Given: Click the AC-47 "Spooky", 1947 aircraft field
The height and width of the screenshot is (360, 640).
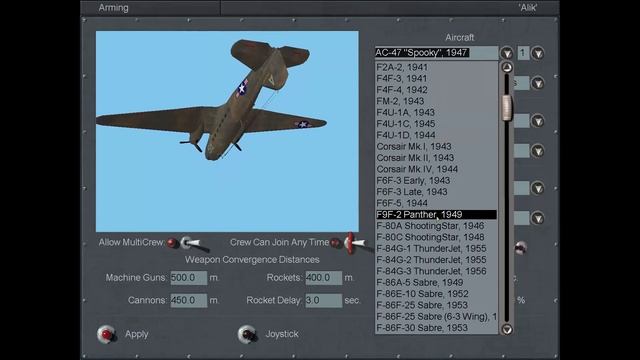Looking at the screenshot, I should (x=436, y=53).
